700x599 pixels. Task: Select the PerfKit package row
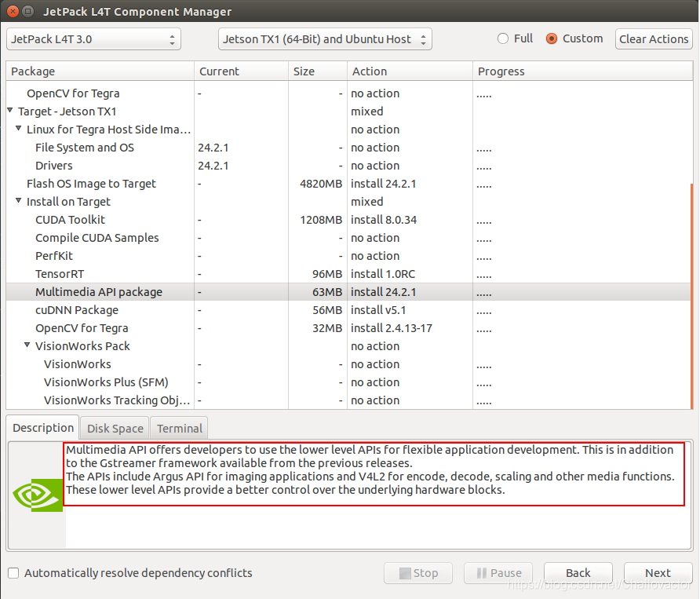click(348, 256)
